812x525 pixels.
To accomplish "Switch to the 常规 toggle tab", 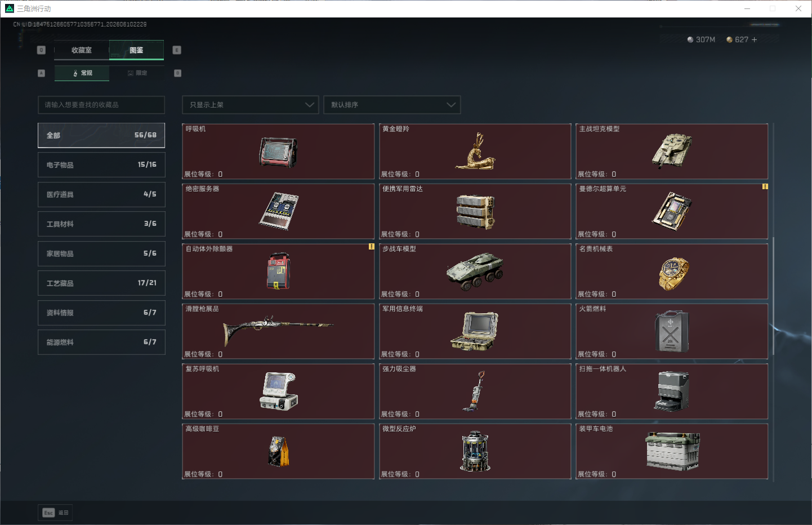I will pyautogui.click(x=82, y=73).
